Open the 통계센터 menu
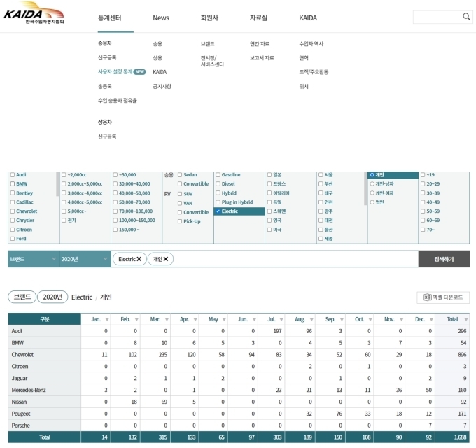Image resolution: width=476 pixels, height=448 pixels. click(x=110, y=18)
